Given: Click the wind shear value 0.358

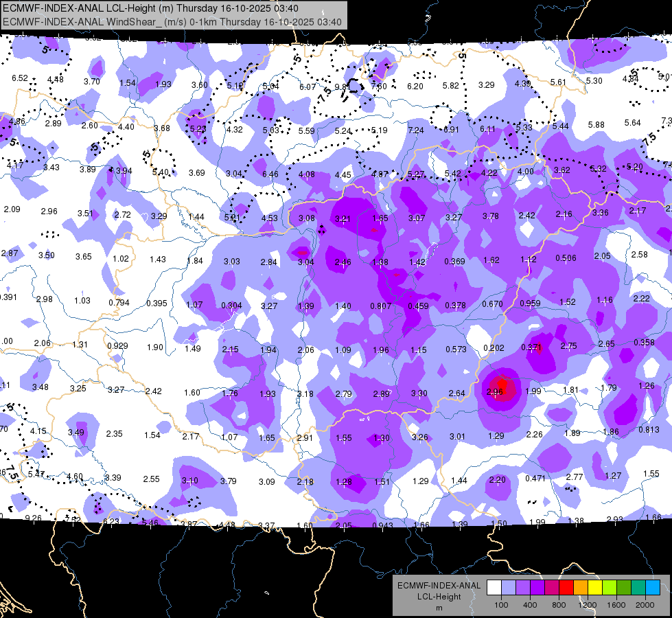Looking at the screenshot, I should pyautogui.click(x=644, y=342).
